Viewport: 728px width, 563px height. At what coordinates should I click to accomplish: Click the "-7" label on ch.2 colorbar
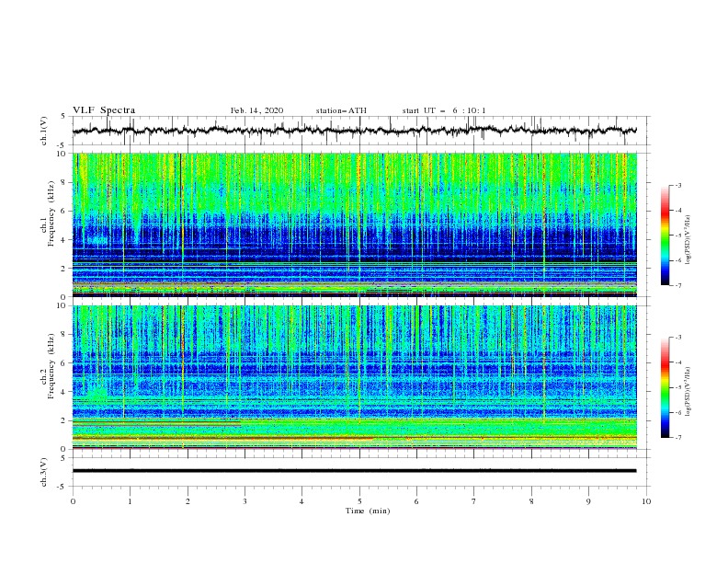[x=677, y=438]
